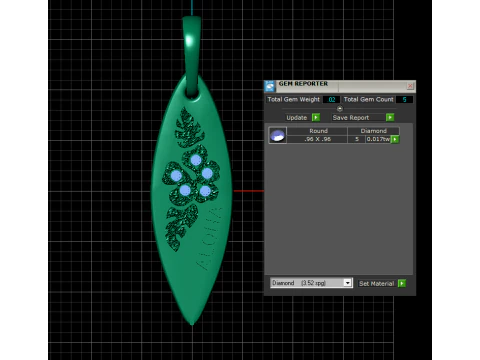Click the Total Gem Count value 5
The image size is (480, 360).
pyautogui.click(x=404, y=99)
